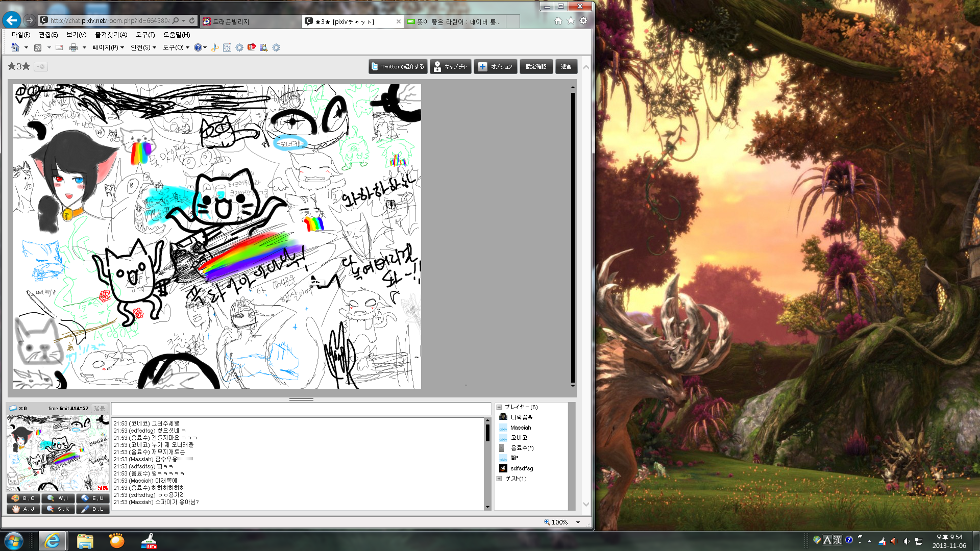The height and width of the screenshot is (551, 980).
Task: Open the color palette tool Q,O
Action: coord(23,498)
